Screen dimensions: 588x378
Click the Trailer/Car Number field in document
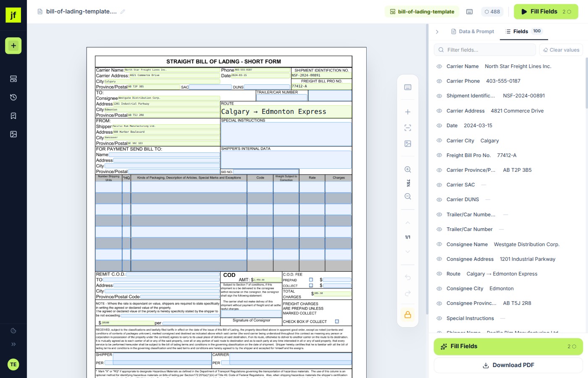click(282, 98)
